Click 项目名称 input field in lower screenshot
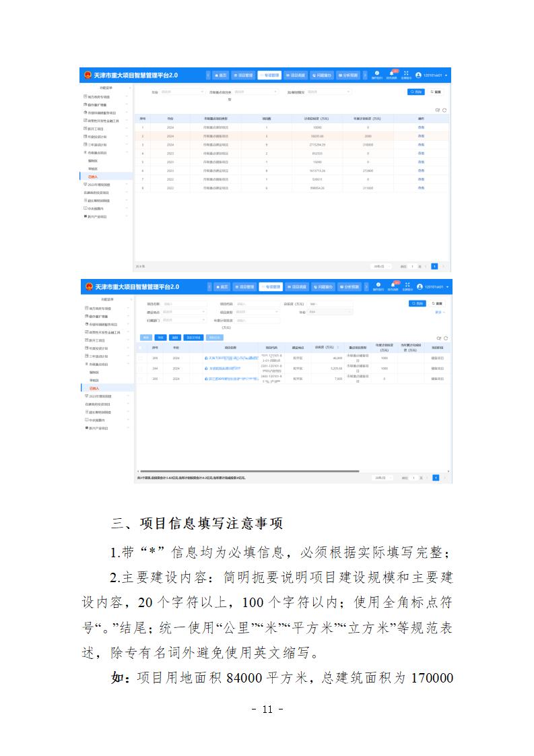Image resolution: width=534 pixels, height=756 pixels. coord(184,305)
